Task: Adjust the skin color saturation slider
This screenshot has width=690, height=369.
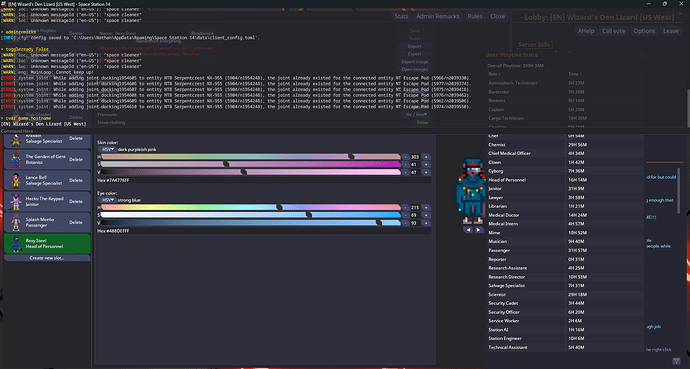Action: [250, 164]
